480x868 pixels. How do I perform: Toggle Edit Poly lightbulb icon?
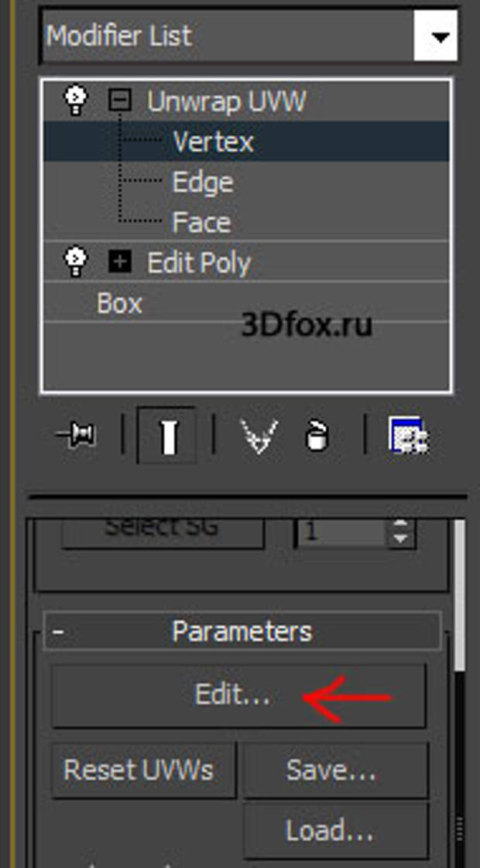pos(75,261)
